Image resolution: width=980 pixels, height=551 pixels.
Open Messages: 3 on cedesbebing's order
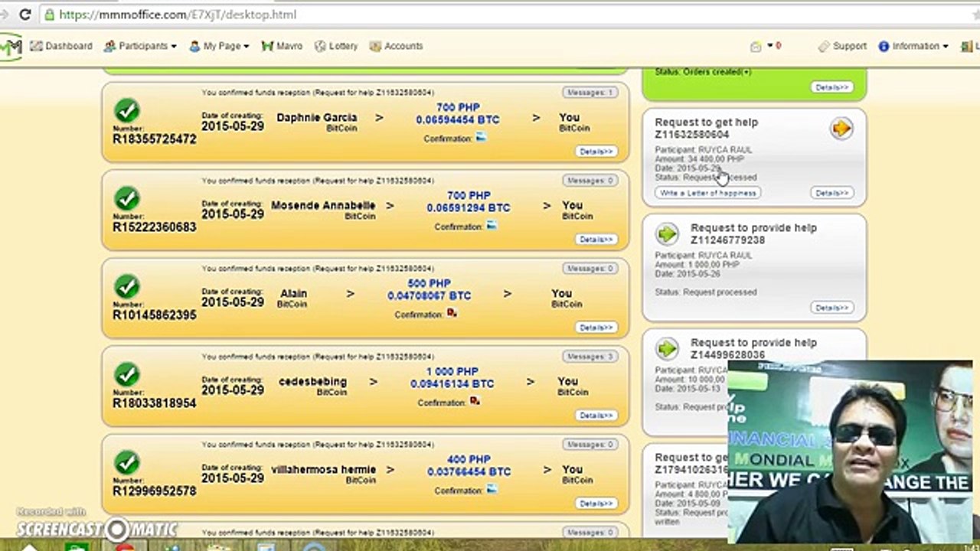tap(590, 357)
